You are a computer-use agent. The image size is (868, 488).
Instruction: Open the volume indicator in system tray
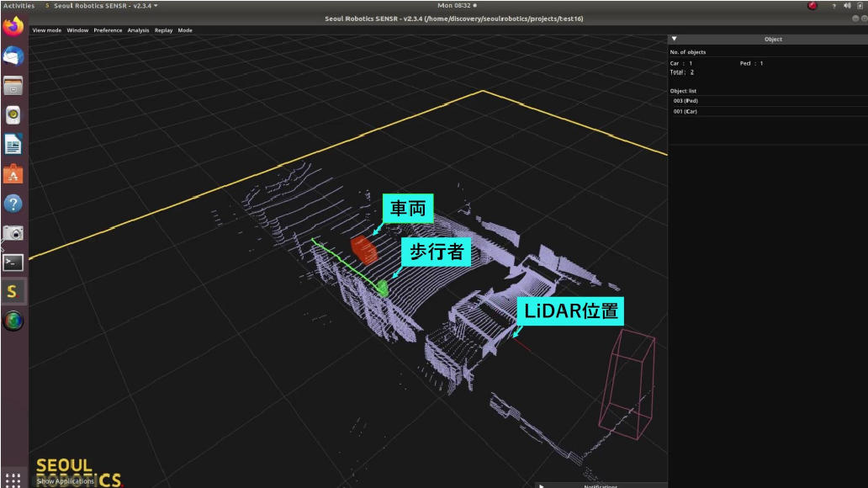click(x=847, y=6)
